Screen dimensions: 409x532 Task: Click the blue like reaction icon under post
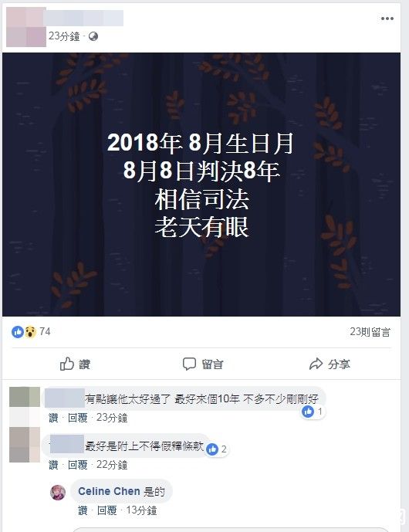coord(18,331)
